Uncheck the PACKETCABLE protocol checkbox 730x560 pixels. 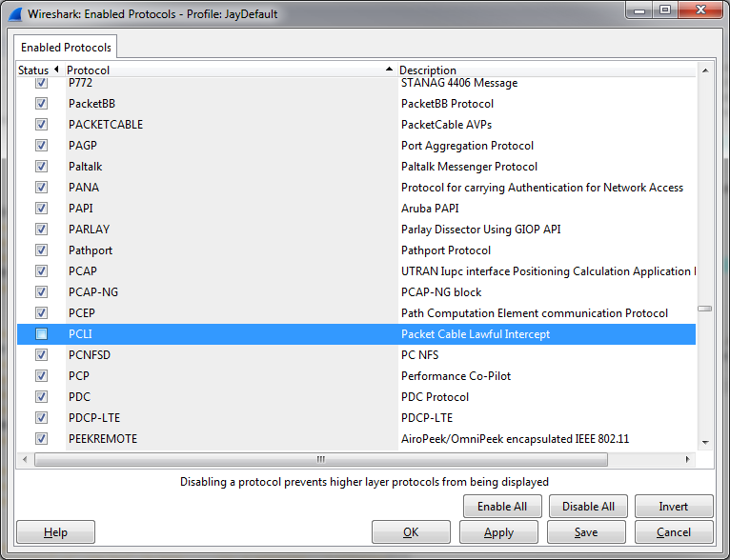[41, 124]
